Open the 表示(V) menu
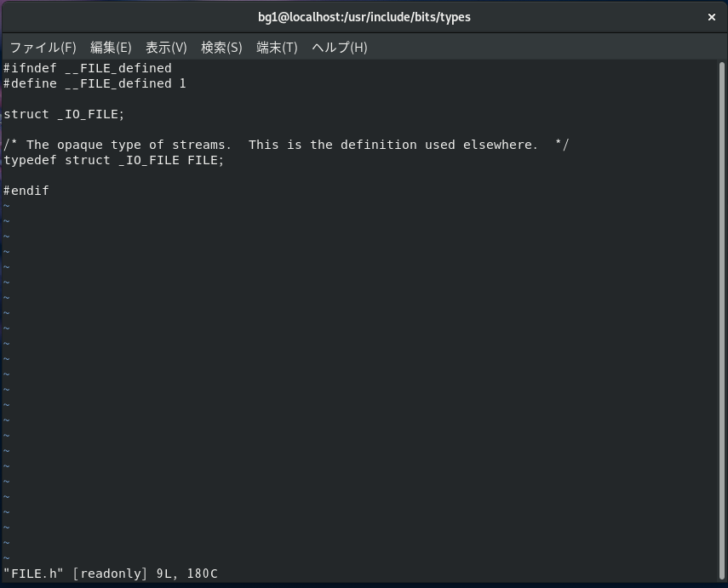Viewport: 728px width, 588px height. click(166, 48)
